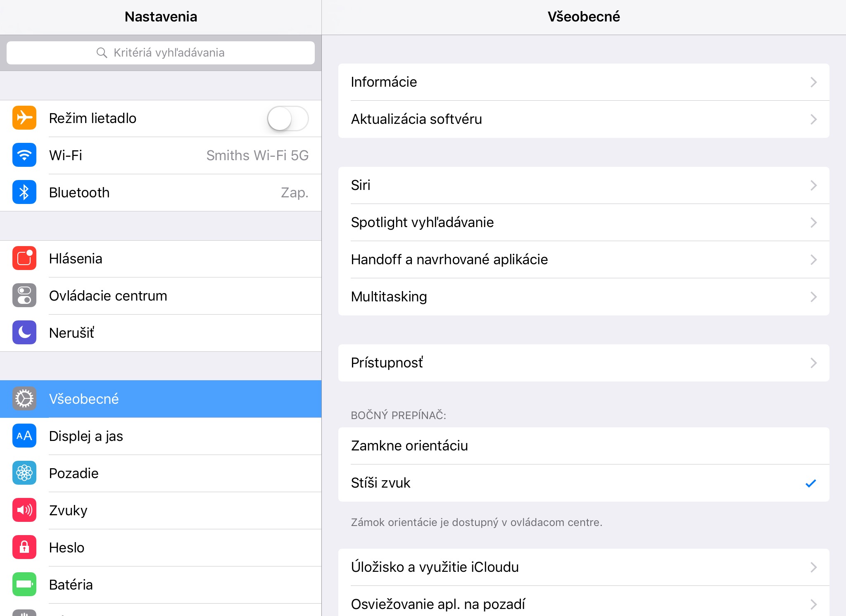846x616 pixels.
Task: Tap the purple moon Nerušiť icon
Action: click(24, 333)
